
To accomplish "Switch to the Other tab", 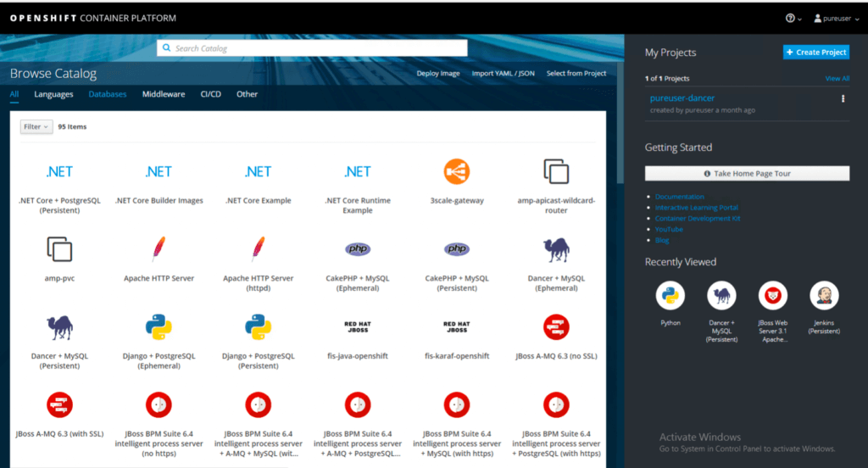I will point(247,94).
